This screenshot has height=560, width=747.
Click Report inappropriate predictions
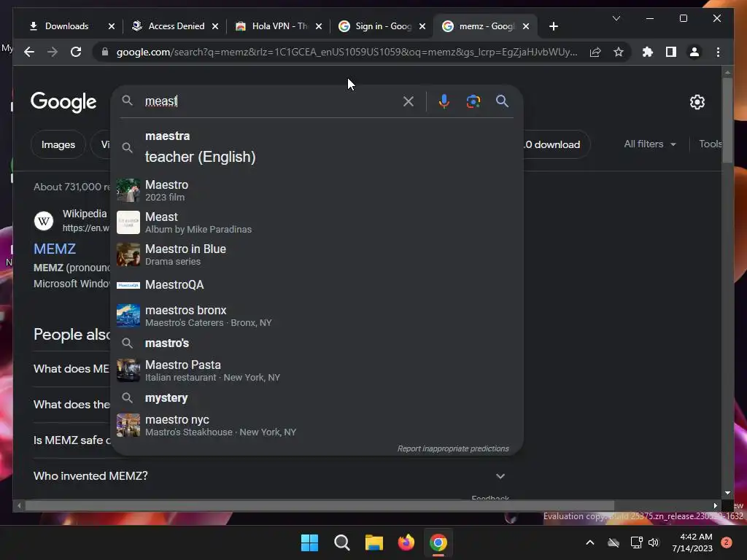[453, 448]
